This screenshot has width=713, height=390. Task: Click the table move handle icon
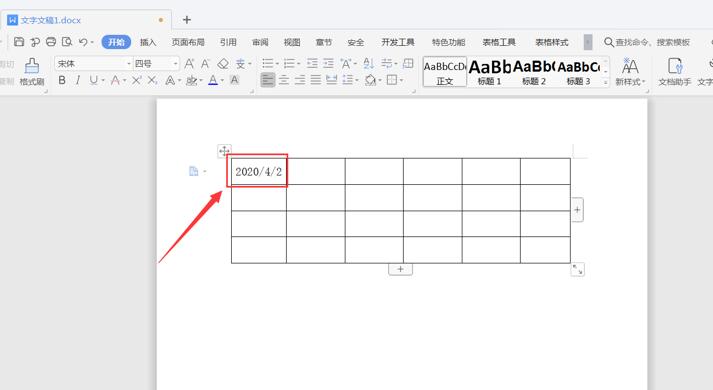[x=224, y=150]
